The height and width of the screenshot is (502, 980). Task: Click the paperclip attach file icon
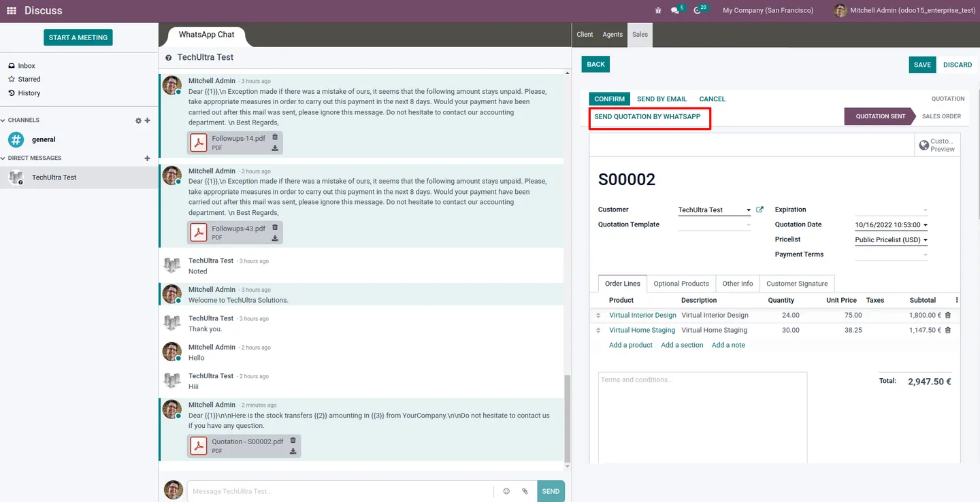click(x=525, y=491)
